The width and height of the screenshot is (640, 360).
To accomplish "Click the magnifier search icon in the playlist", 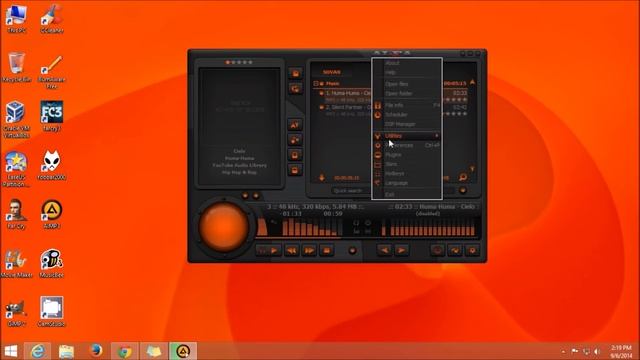I will [463, 177].
